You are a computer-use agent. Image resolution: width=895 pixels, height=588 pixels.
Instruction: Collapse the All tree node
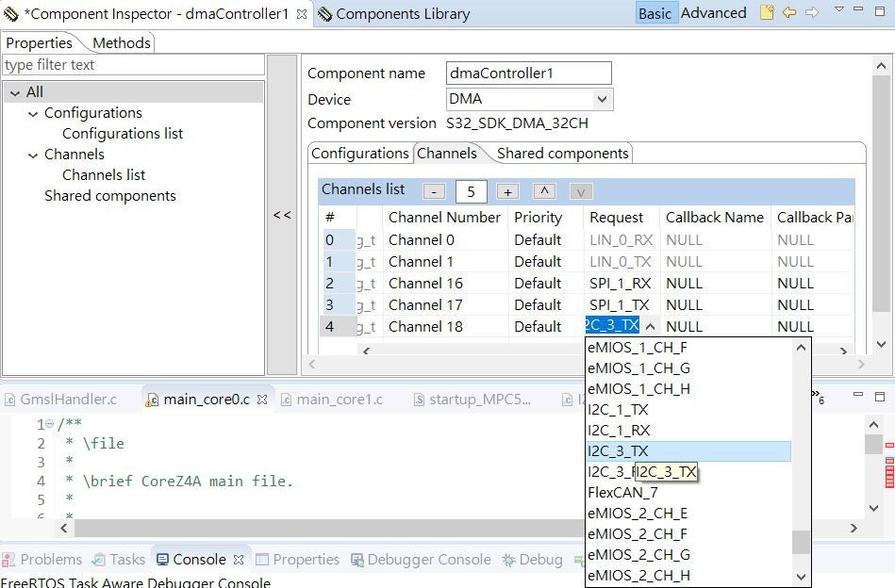pyautogui.click(x=15, y=93)
